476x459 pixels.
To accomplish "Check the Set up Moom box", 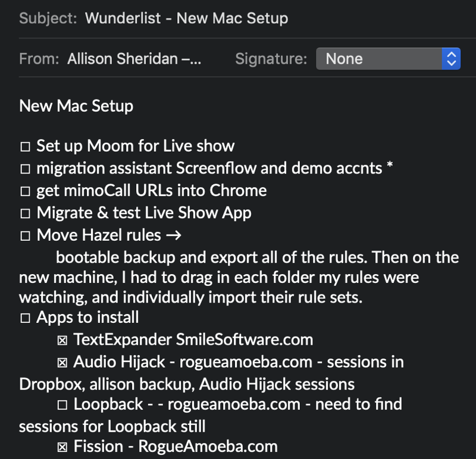I will [25, 147].
